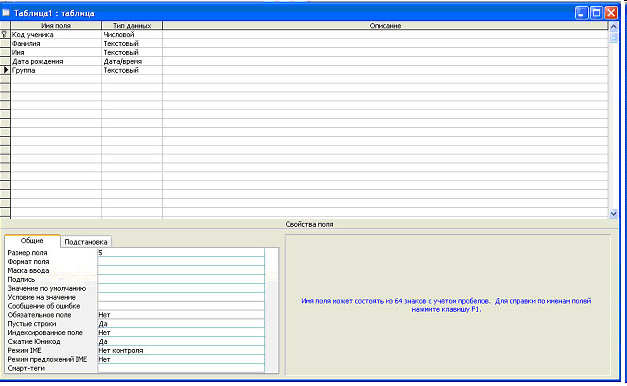Select the Код ученика field name cell
Screen dimensions: 627x386
click(x=56, y=34)
